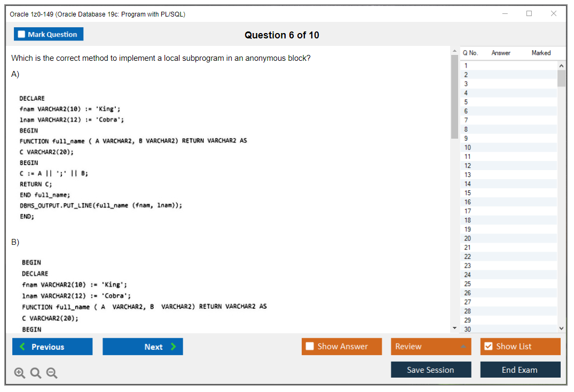The image size is (574, 392).
Task: Uncheck the Show List checkbox
Action: (488, 347)
